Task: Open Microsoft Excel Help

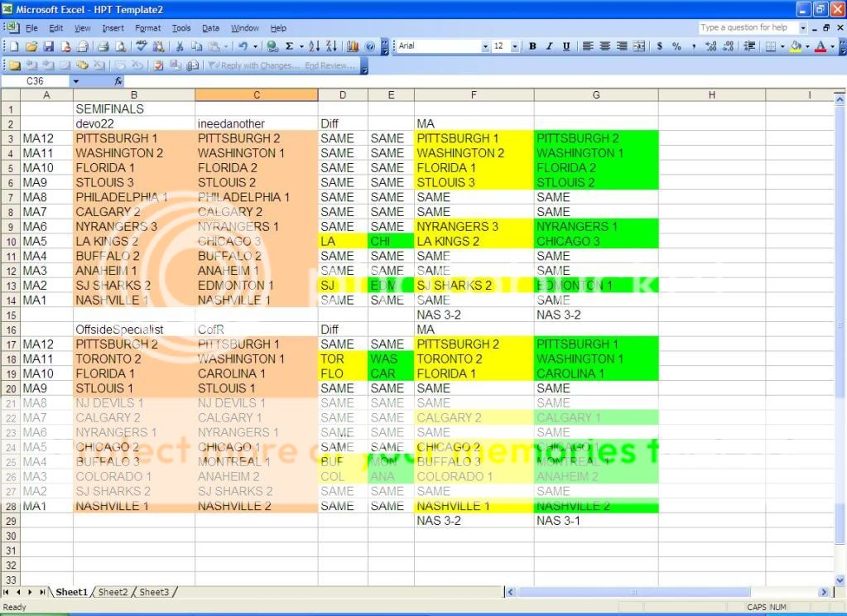Action: point(370,46)
